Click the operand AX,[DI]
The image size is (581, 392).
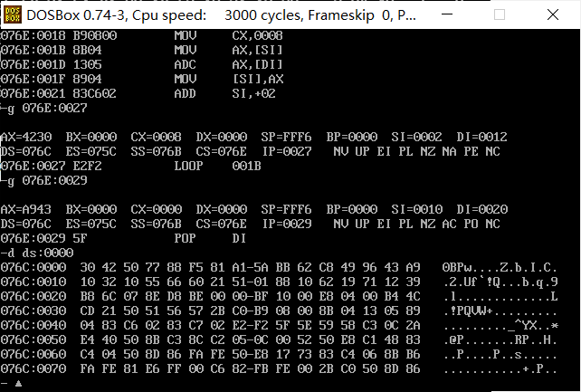click(x=258, y=64)
